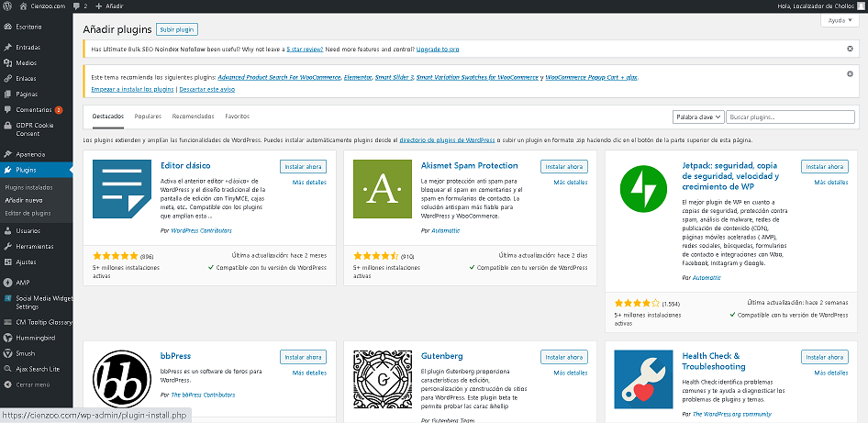
Task: Open Añadir nuevo submenu item
Action: click(x=24, y=200)
